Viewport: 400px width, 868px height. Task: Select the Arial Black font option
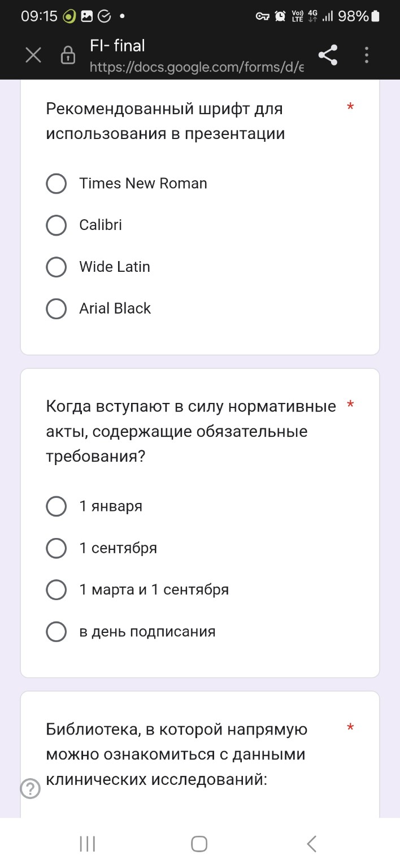[x=56, y=309]
